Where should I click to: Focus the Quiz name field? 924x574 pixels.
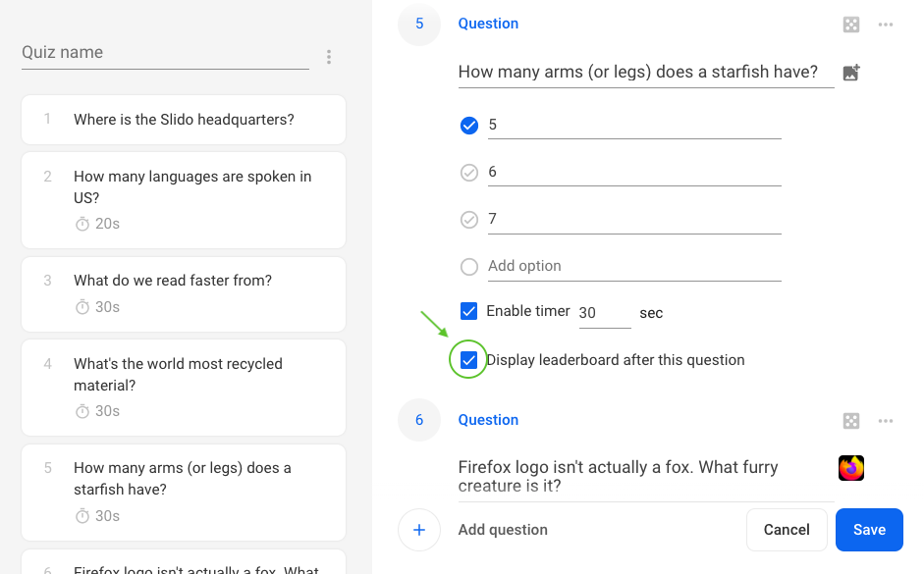tap(165, 53)
